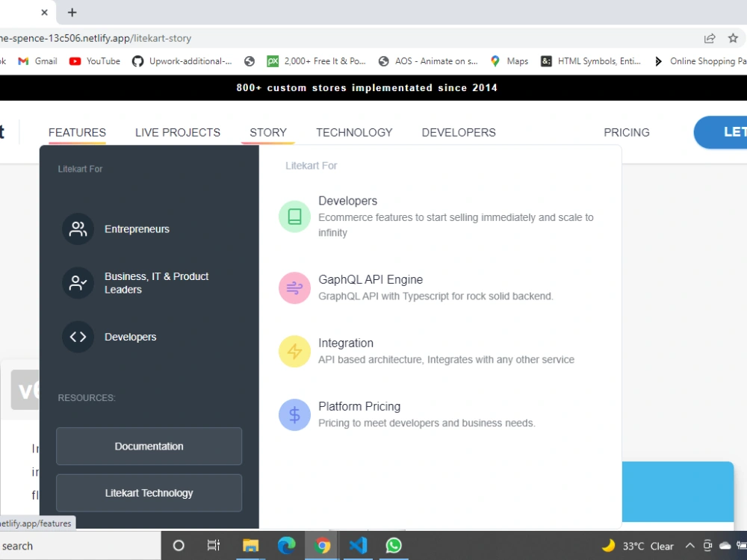Switch to Chrome in the taskbar
Image resolution: width=747 pixels, height=560 pixels.
pos(322,546)
